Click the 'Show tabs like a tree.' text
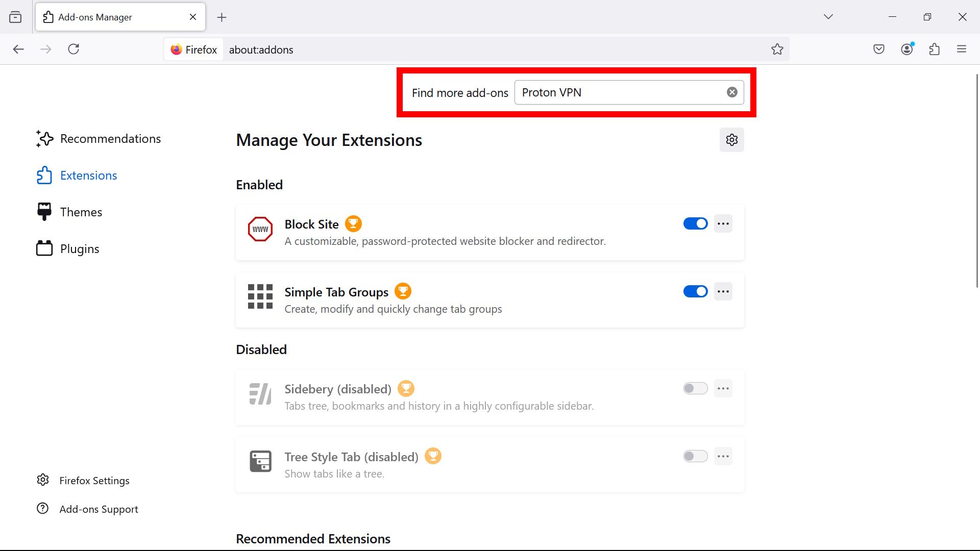 tap(334, 474)
